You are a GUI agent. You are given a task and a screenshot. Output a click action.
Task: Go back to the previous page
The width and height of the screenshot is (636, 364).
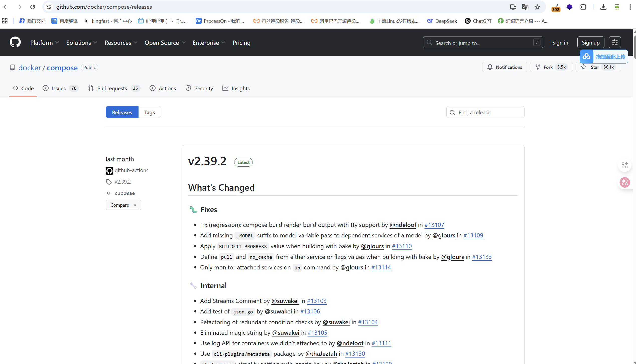point(6,7)
